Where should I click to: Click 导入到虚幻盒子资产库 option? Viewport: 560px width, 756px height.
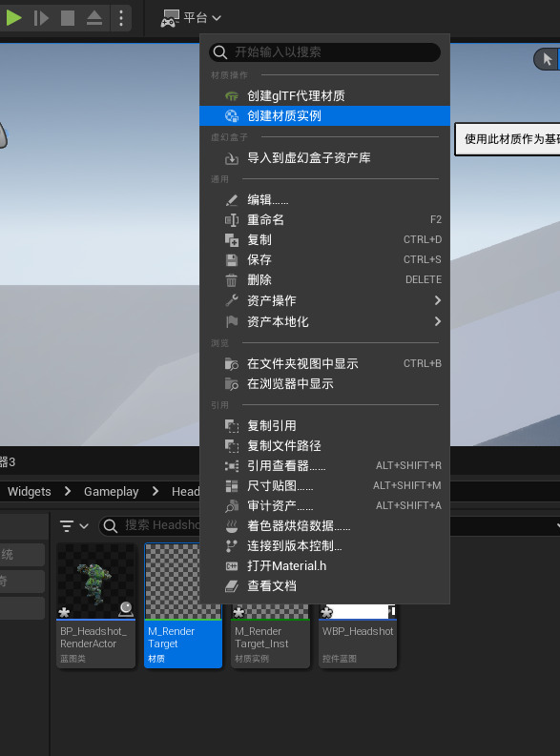click(x=324, y=157)
